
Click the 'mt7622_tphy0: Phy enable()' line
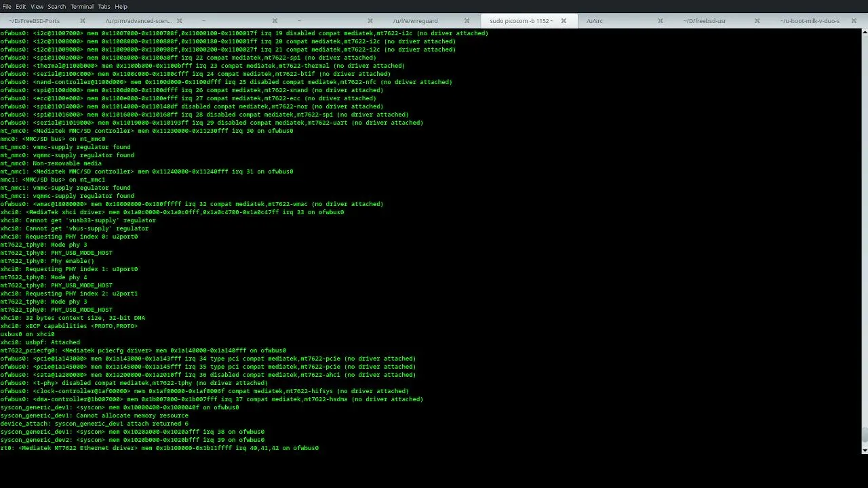click(x=47, y=261)
